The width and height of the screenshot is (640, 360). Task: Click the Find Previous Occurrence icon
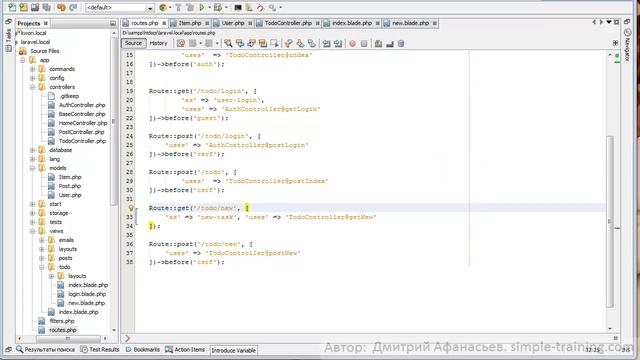point(240,43)
